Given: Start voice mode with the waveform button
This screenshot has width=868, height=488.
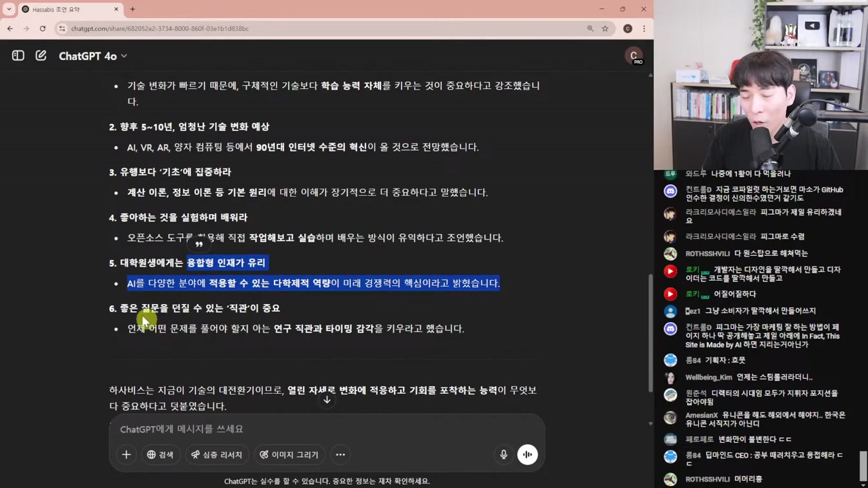Looking at the screenshot, I should click(x=528, y=454).
